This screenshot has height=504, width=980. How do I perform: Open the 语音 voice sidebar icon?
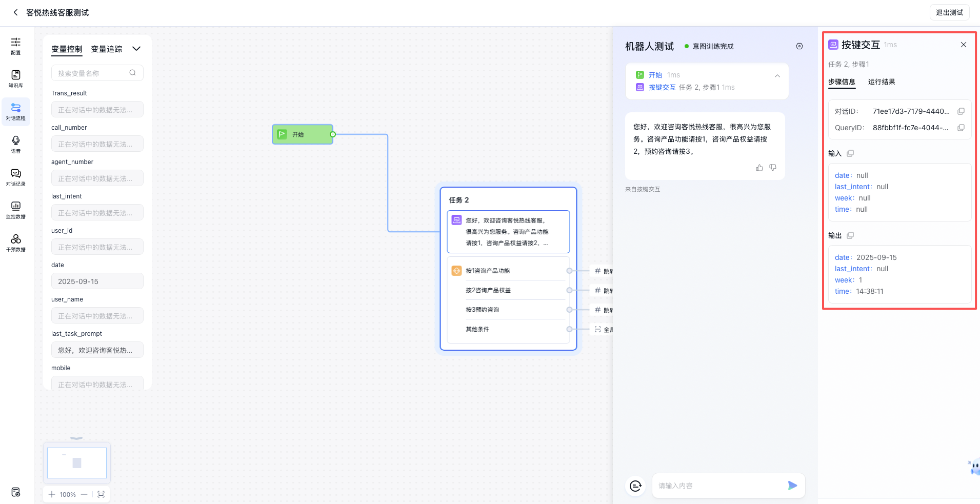[16, 144]
